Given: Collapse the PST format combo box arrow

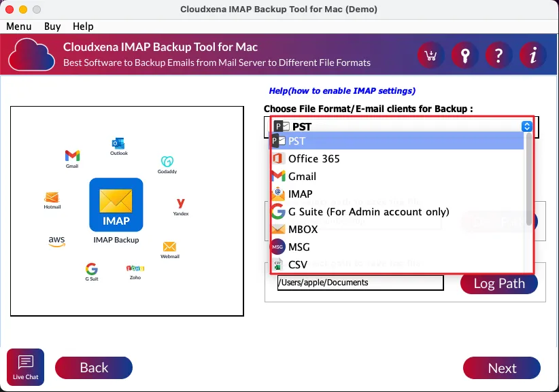Looking at the screenshot, I should (526, 126).
